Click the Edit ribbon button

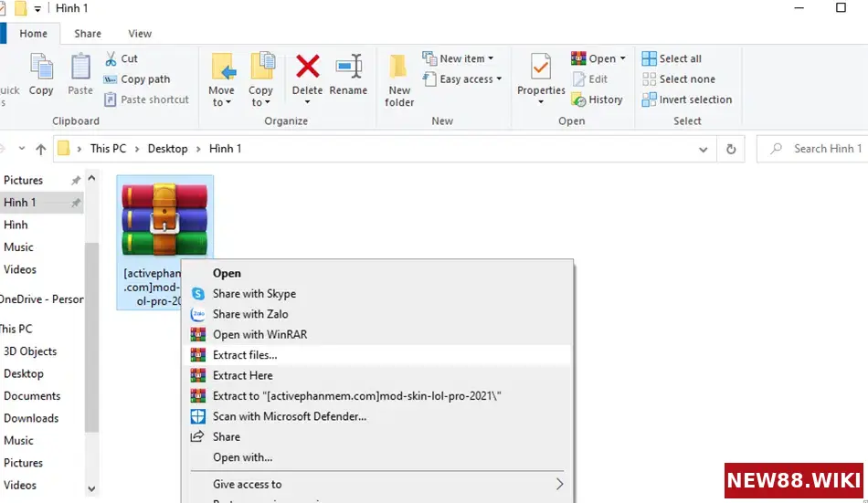pos(590,79)
